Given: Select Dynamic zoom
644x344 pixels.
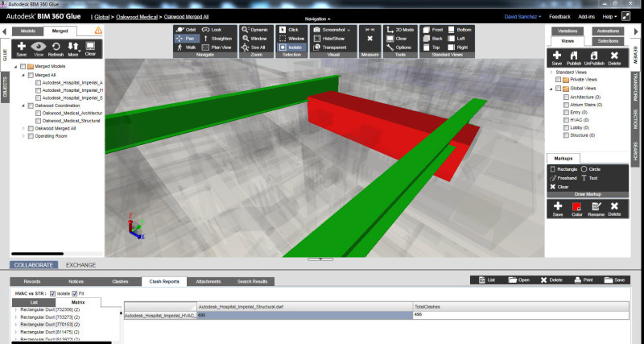Looking at the screenshot, I should coord(255,30).
